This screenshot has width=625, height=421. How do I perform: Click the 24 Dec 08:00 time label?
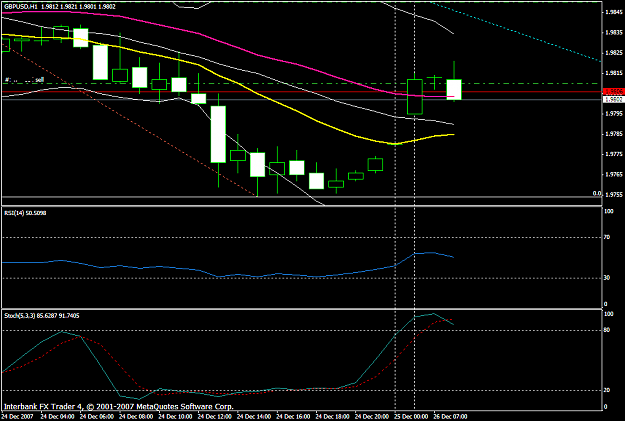136,417
